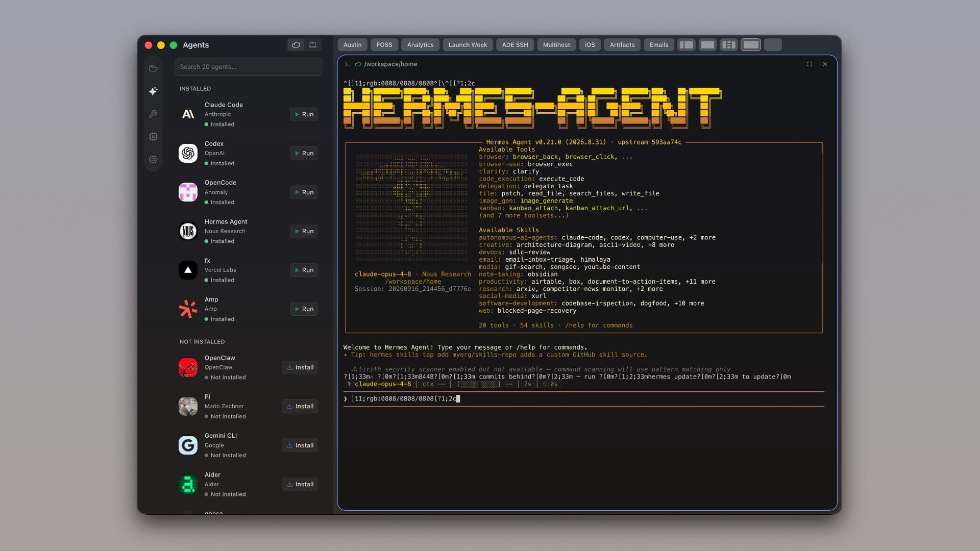The image size is (980, 551).
Task: Run the Codex agent
Action: pyautogui.click(x=304, y=153)
